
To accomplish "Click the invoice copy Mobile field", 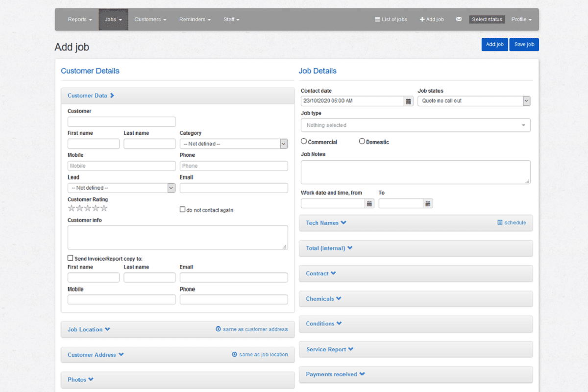I will [x=122, y=299].
